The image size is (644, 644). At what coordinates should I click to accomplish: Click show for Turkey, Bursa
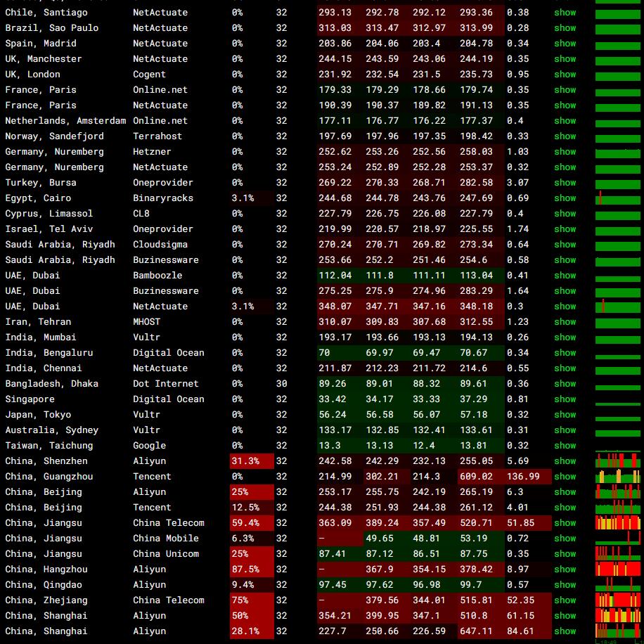[x=565, y=182]
